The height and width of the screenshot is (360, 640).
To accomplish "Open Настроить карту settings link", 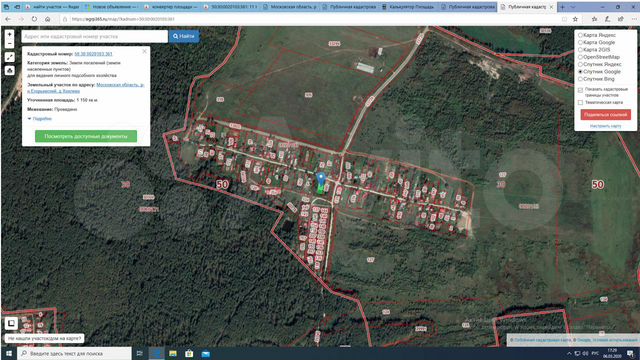I will (x=605, y=126).
